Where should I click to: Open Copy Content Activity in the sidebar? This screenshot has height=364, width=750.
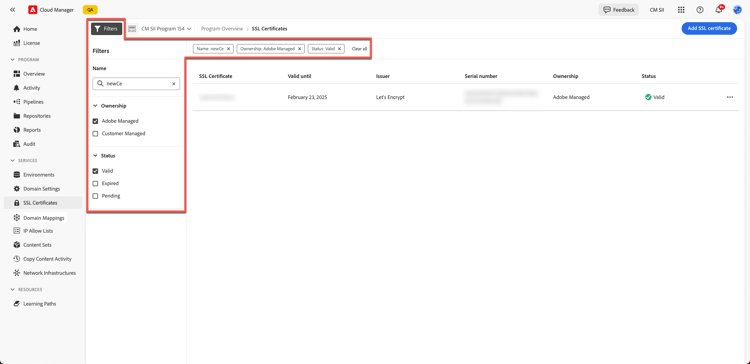[x=47, y=259]
